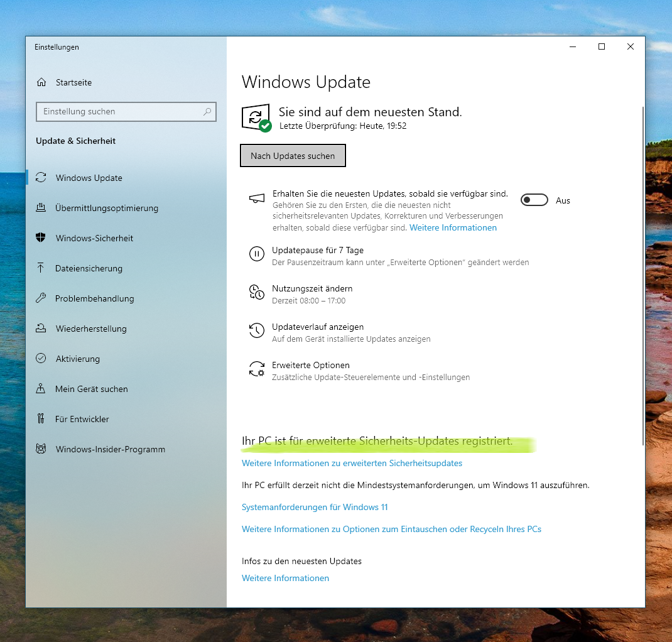Open Weitere Informationen under Infos zu neuesten Updates

(x=285, y=578)
